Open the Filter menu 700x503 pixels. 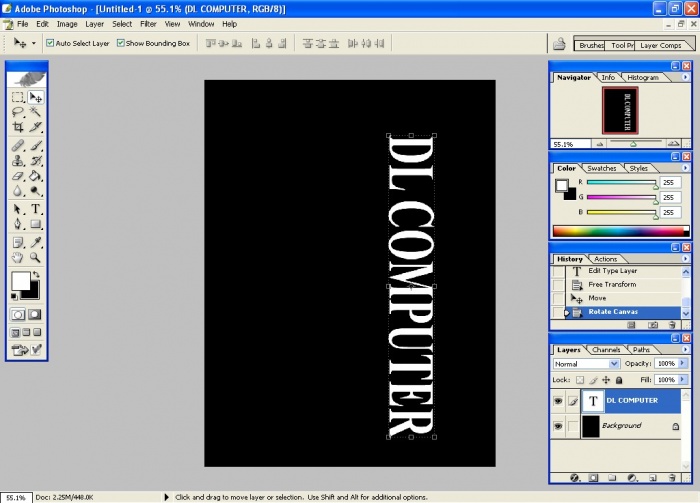pyautogui.click(x=148, y=24)
